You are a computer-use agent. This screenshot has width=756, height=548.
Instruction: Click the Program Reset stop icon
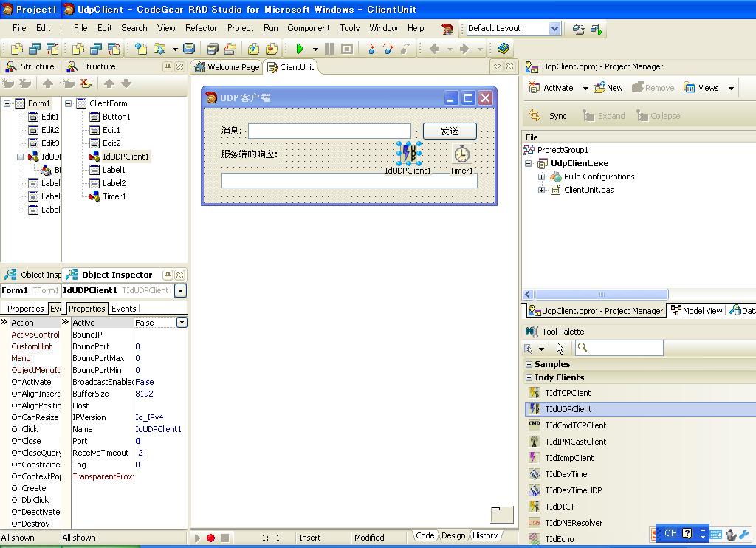pos(347,49)
